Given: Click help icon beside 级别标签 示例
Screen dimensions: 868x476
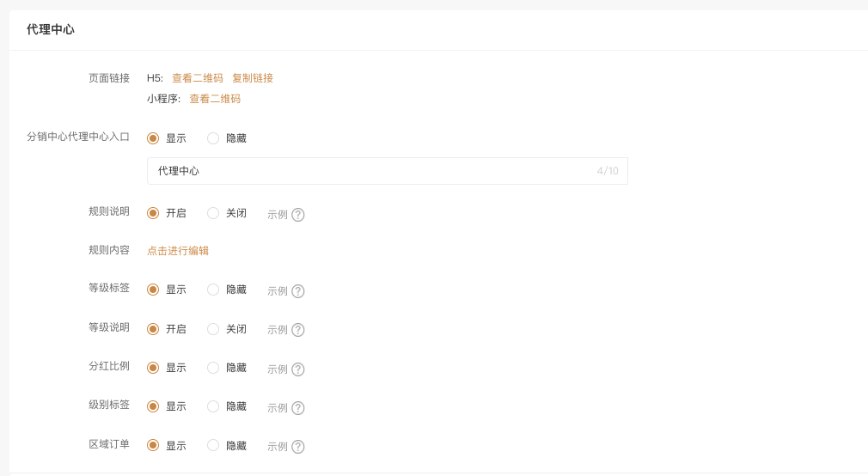Looking at the screenshot, I should (298, 408).
